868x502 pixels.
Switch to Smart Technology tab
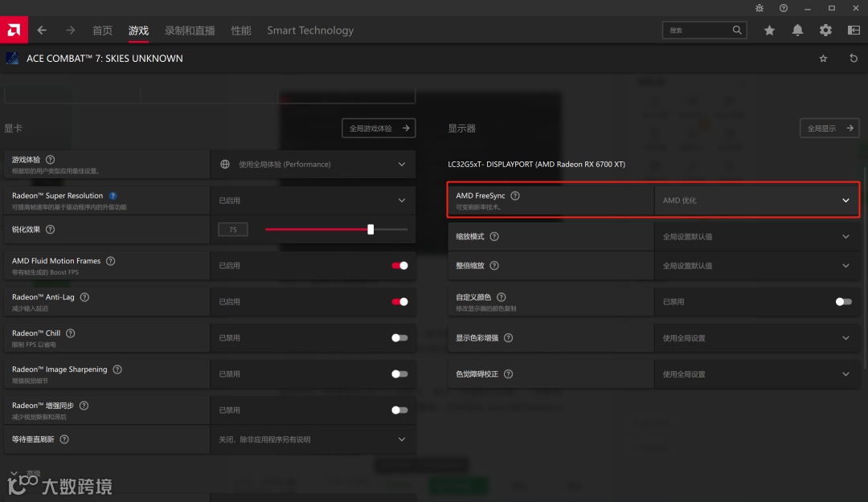310,31
